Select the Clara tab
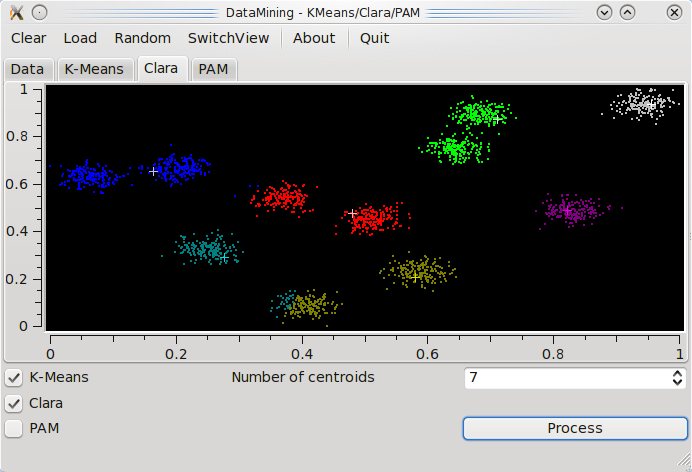The height and width of the screenshot is (472, 692). [161, 68]
